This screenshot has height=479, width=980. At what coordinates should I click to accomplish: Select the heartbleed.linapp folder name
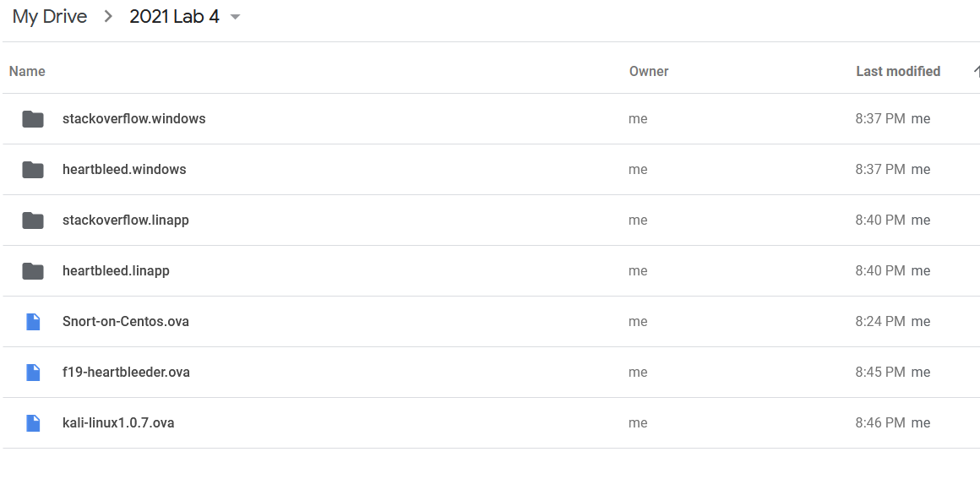pos(116,271)
